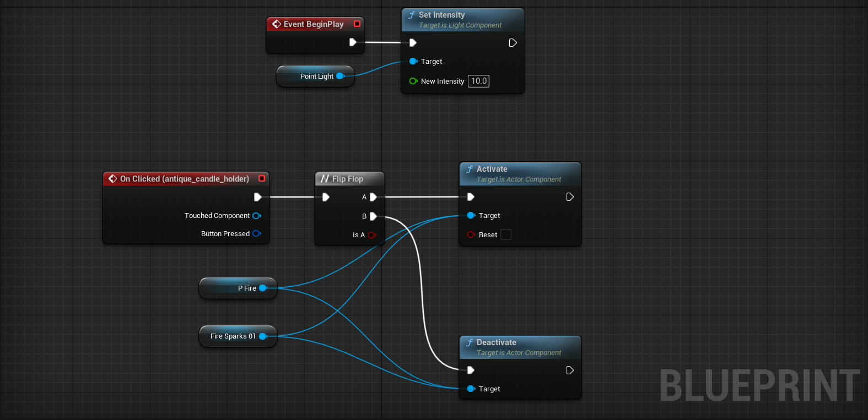Click the red delegate pin on Event BeginPlay
The height and width of the screenshot is (420, 868).
[x=357, y=24]
